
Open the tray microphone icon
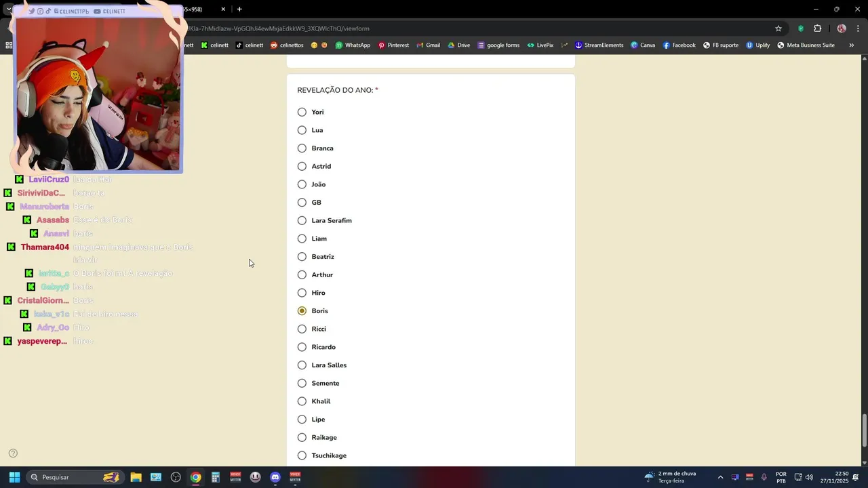coord(764,477)
